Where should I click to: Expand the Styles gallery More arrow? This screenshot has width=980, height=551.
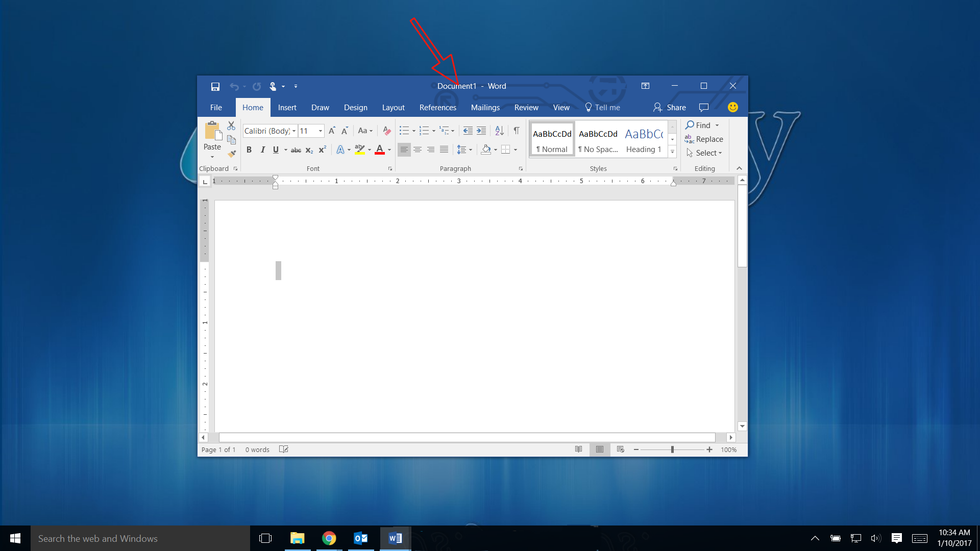672,152
